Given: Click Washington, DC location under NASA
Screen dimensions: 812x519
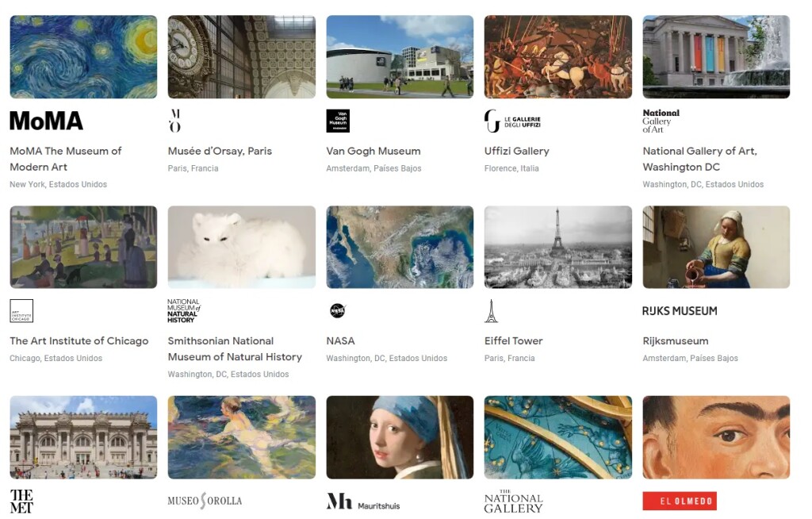Looking at the screenshot, I should [387, 358].
